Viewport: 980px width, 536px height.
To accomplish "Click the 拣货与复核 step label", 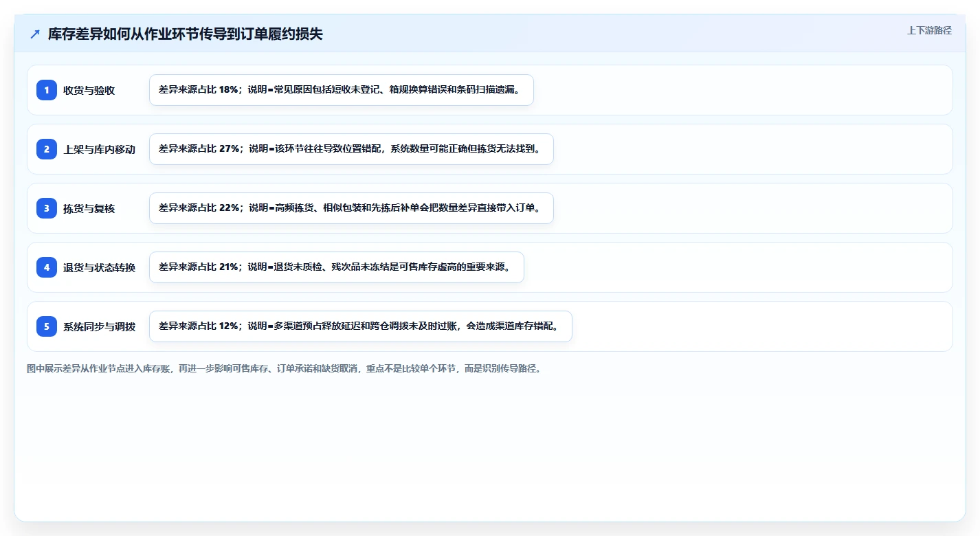I will click(x=89, y=209).
